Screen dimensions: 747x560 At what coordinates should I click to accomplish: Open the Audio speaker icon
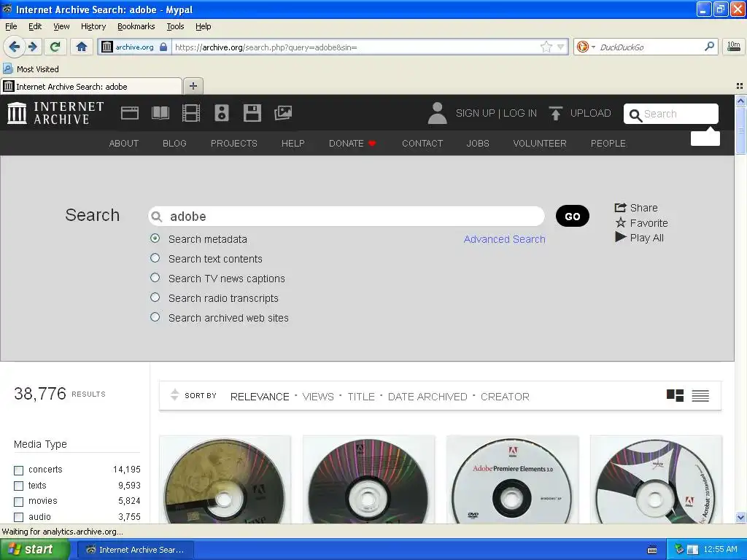pyautogui.click(x=222, y=113)
